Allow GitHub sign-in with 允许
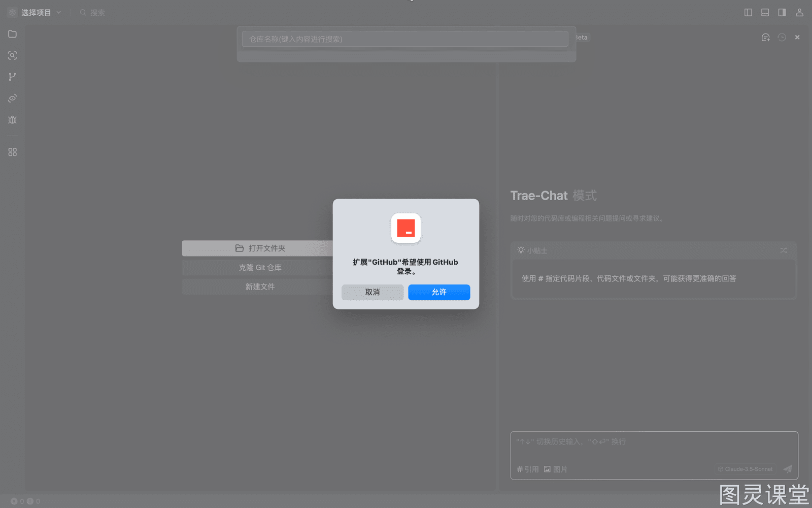The width and height of the screenshot is (812, 508). 439,292
